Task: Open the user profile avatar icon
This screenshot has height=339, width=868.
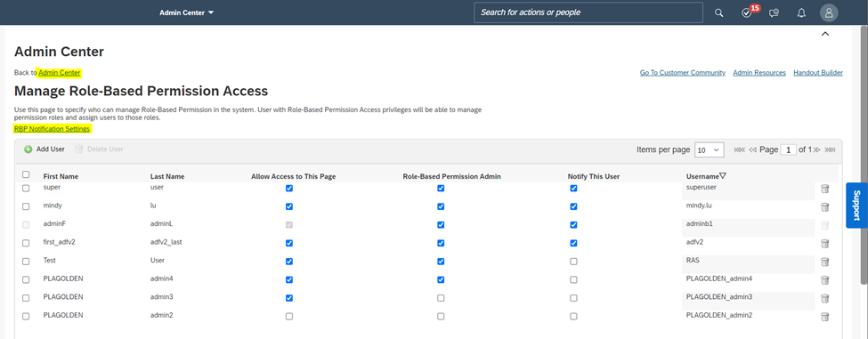Action: click(x=829, y=12)
